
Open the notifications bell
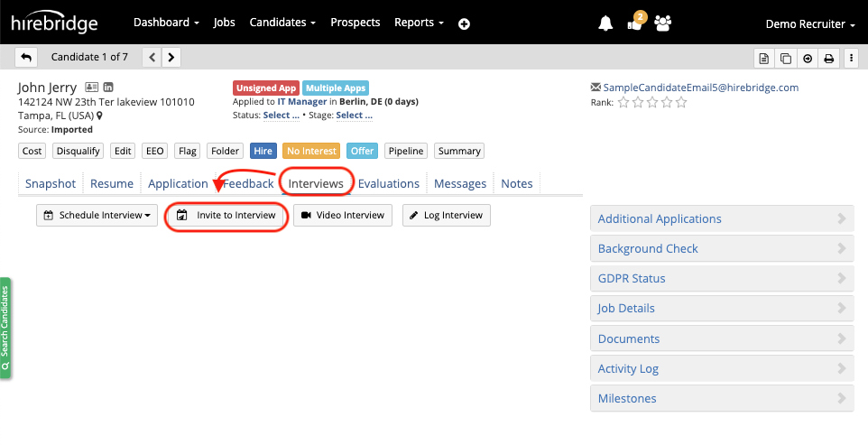(605, 23)
